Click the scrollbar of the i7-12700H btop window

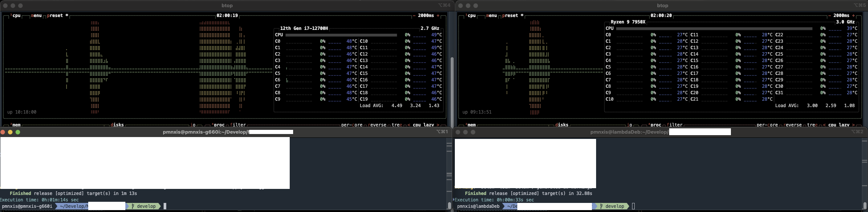pos(452,91)
